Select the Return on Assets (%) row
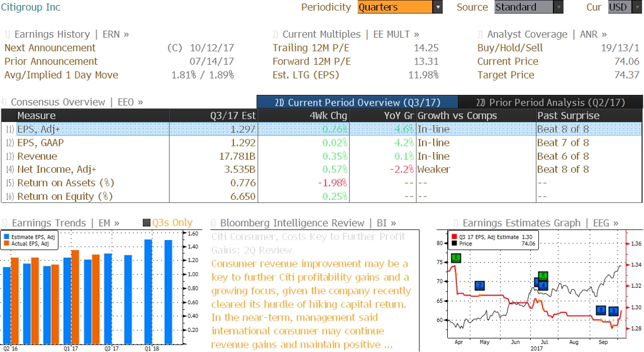 click(321, 182)
